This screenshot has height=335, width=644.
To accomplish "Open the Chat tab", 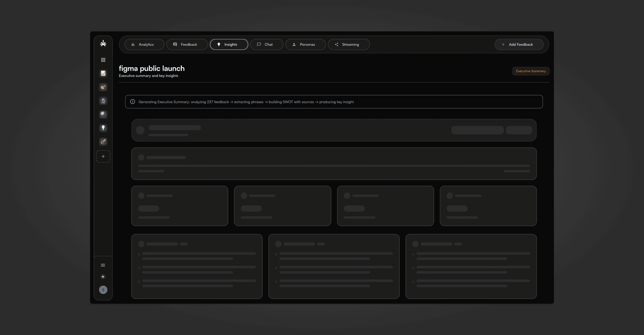I will point(267,45).
